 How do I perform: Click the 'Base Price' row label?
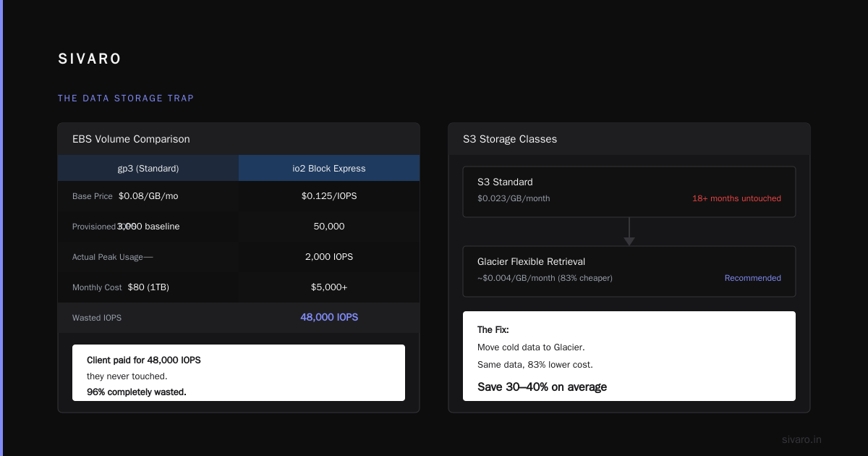click(93, 196)
